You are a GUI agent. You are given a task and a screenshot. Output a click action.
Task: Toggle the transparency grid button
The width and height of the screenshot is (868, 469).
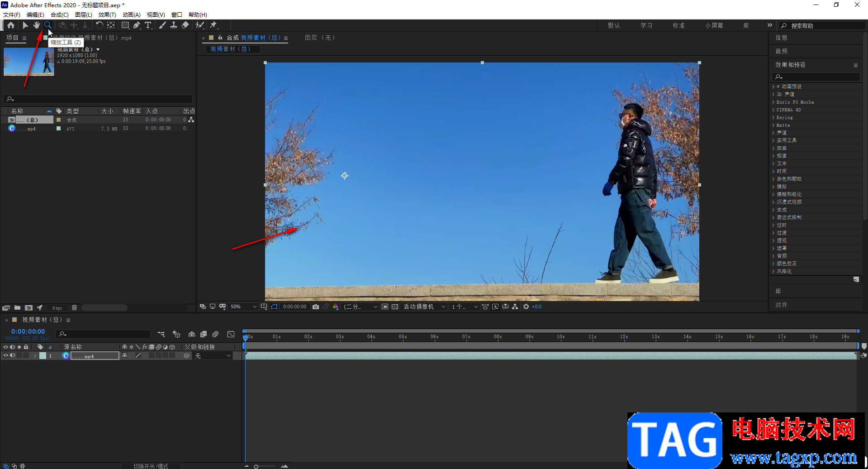tap(395, 306)
